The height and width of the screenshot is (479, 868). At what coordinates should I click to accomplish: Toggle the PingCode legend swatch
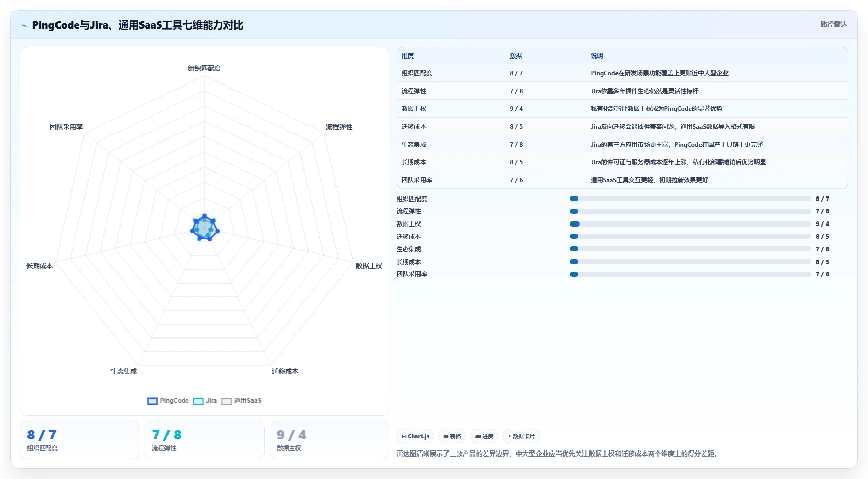(152, 401)
